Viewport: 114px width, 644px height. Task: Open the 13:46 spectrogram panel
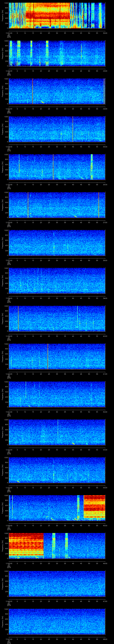point(57,584)
